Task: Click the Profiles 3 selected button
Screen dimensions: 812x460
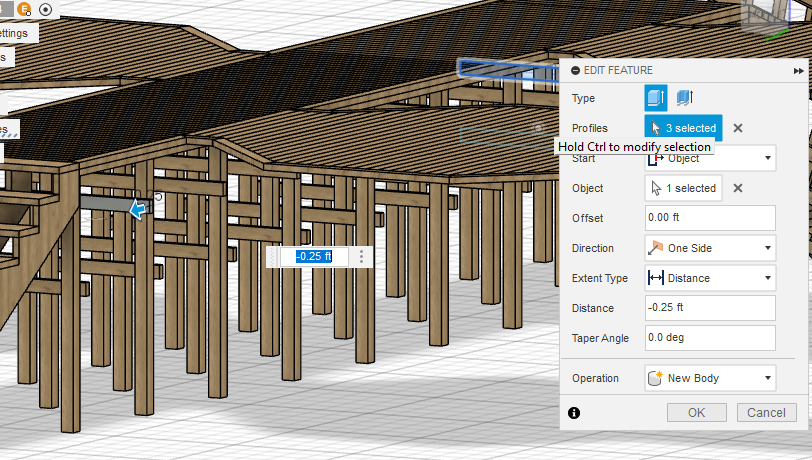Action: point(684,128)
